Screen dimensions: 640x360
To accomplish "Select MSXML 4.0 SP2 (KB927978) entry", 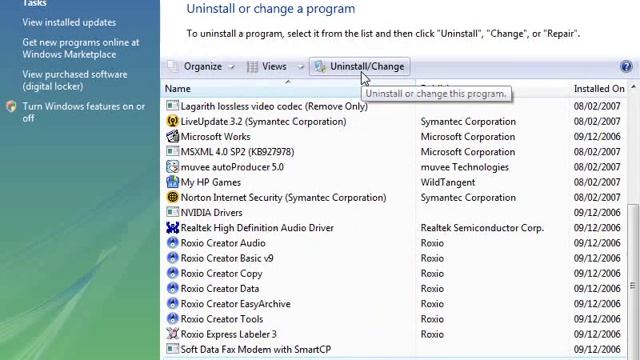I will pos(237,151).
